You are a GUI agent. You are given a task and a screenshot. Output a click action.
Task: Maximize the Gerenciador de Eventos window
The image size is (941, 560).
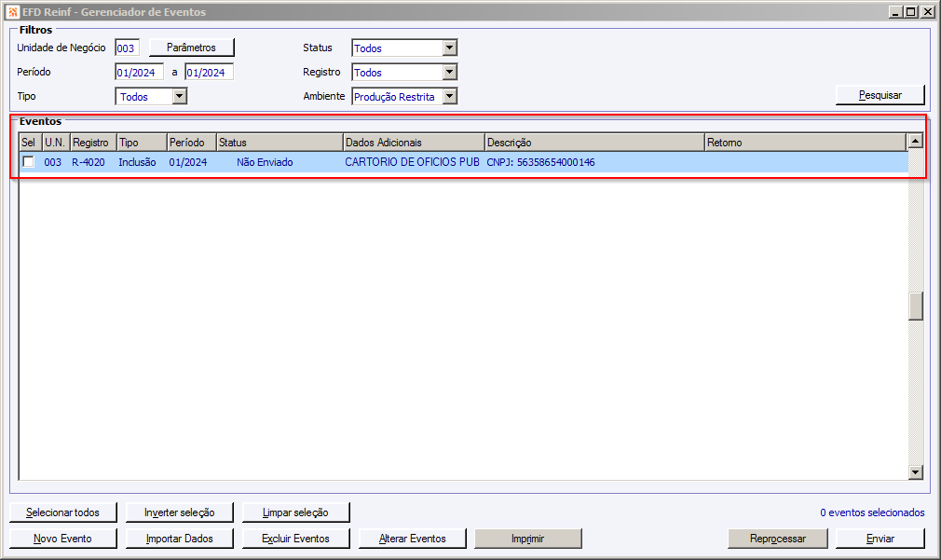coord(911,12)
